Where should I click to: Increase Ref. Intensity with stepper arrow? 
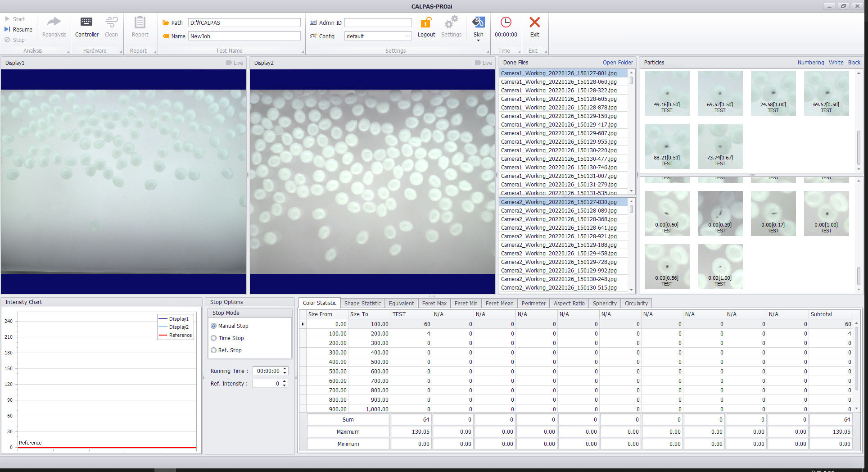click(285, 381)
